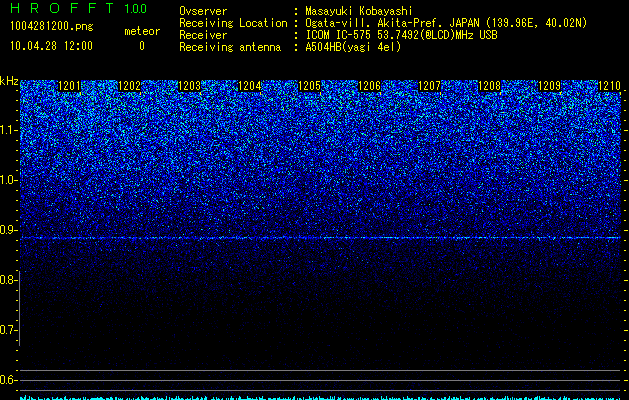Viewport: 629px width, 400px height.
Task: Click the cyan signal level trace at bottom
Action: click(320, 397)
